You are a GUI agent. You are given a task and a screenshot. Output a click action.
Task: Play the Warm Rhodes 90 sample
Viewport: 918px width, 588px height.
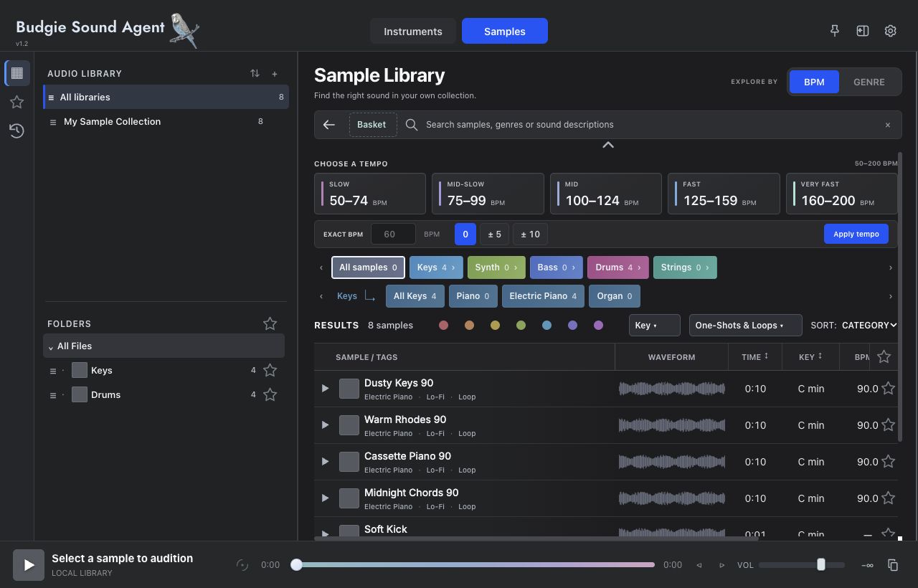pos(325,425)
